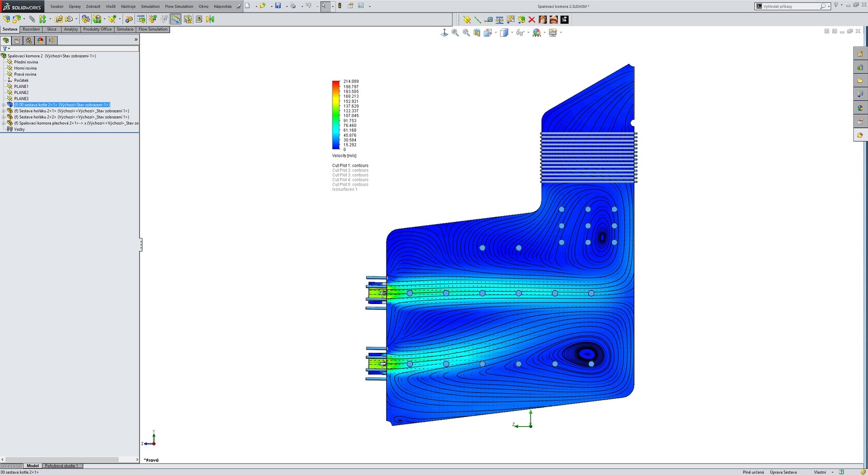Screen dimensions: 868x475
Task: Open the ConfigurationManager tab
Action: (x=29, y=40)
